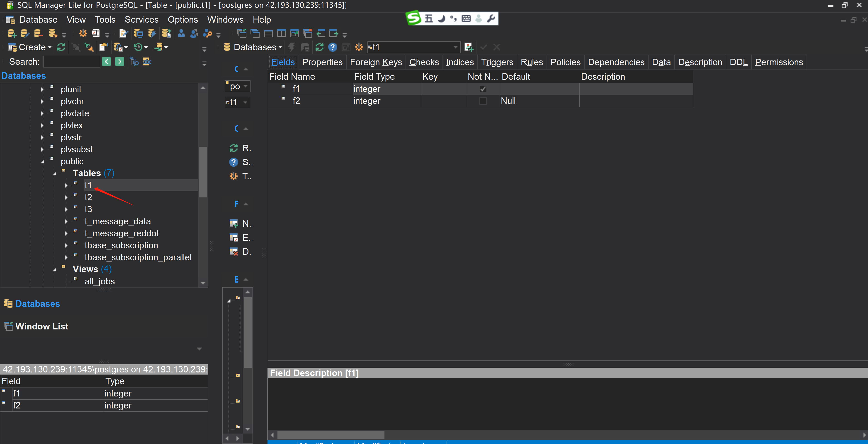Viewport: 868px width, 444px height.
Task: Open the User Manager icon
Action: (x=181, y=33)
